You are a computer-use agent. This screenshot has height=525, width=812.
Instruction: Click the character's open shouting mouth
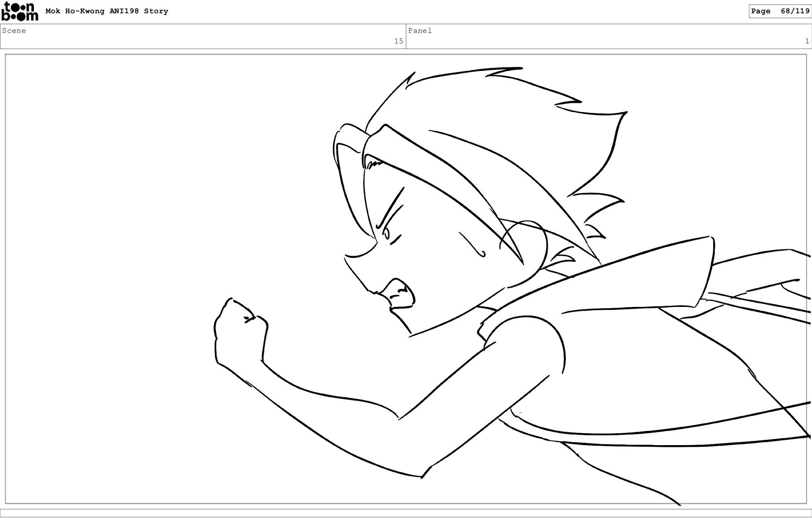pos(400,294)
